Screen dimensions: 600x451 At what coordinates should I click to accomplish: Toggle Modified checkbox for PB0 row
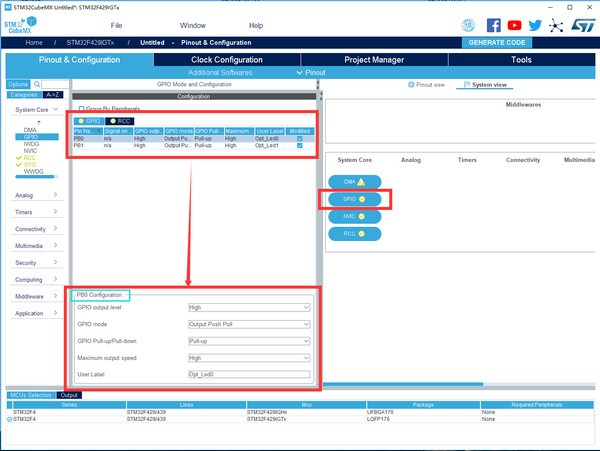[298, 138]
